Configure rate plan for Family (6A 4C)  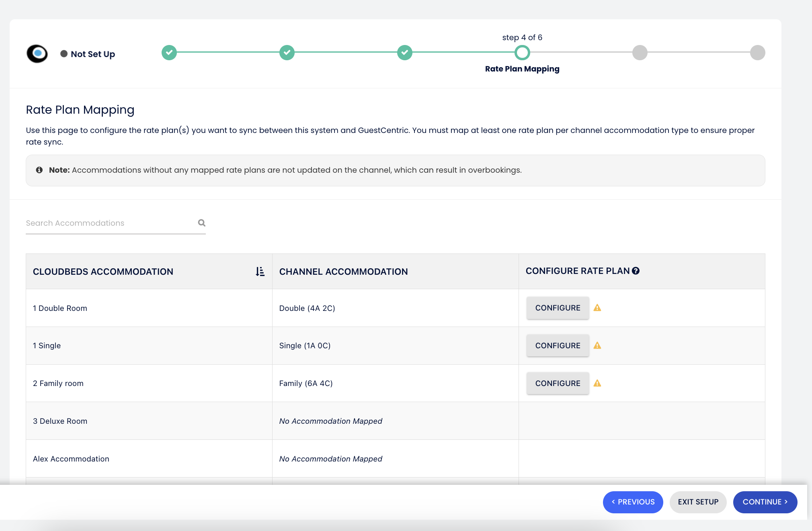pos(558,383)
